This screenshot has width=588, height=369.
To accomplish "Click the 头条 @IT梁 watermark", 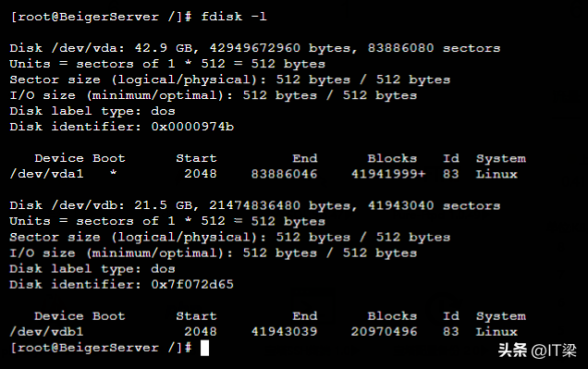I will 537,351.
